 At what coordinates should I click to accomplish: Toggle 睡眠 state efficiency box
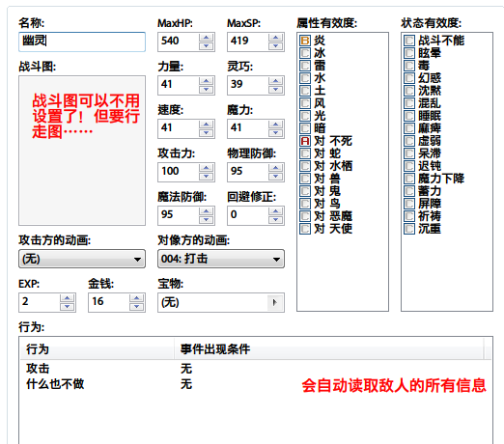(409, 116)
